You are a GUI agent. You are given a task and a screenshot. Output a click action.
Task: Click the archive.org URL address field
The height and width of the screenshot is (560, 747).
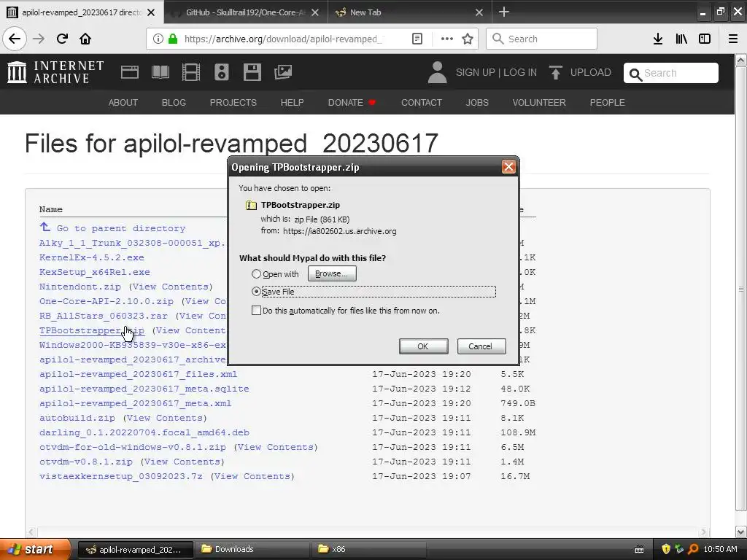pos(282,39)
